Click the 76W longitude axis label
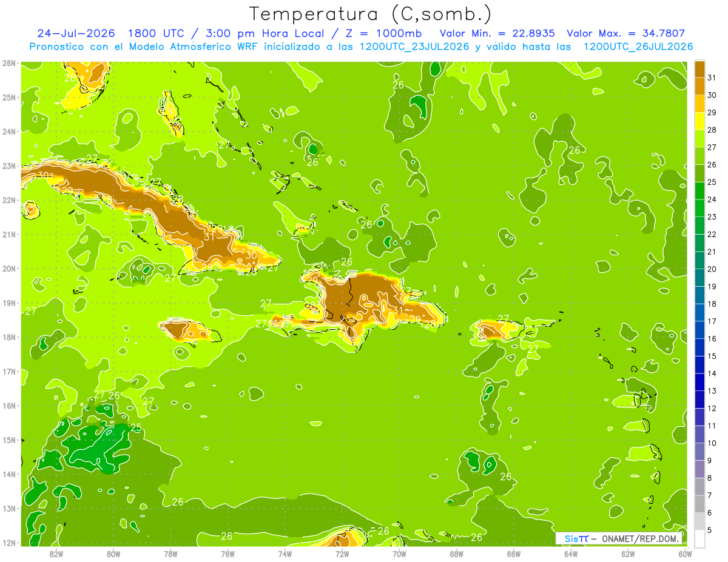The image size is (728, 562). click(x=228, y=554)
